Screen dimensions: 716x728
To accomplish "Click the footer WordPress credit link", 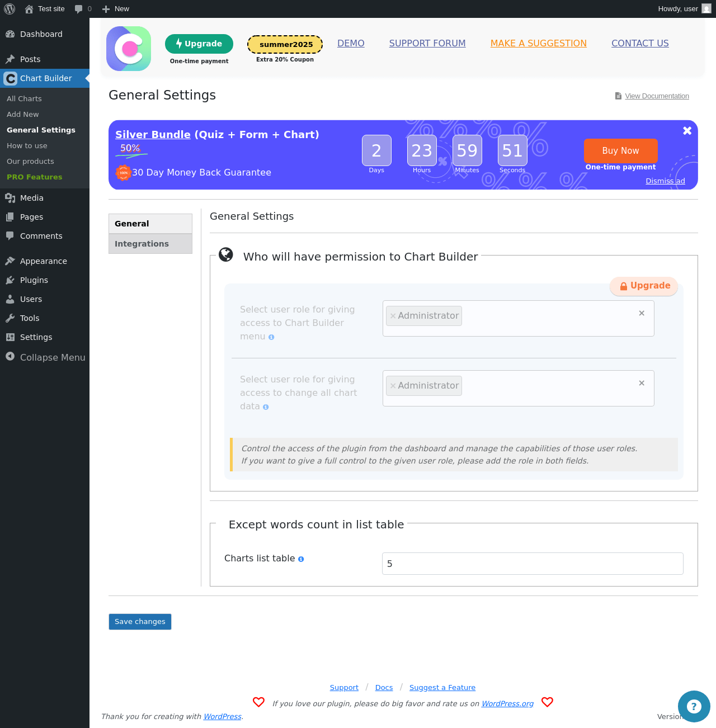I will tap(222, 716).
